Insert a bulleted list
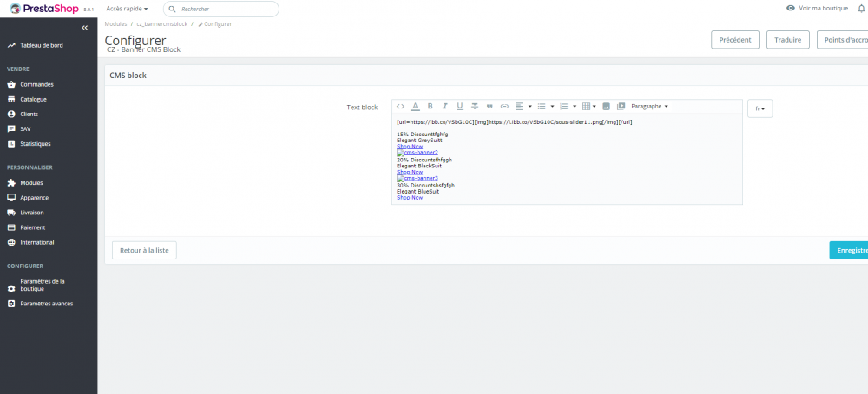This screenshot has height=394, width=868. [542, 106]
